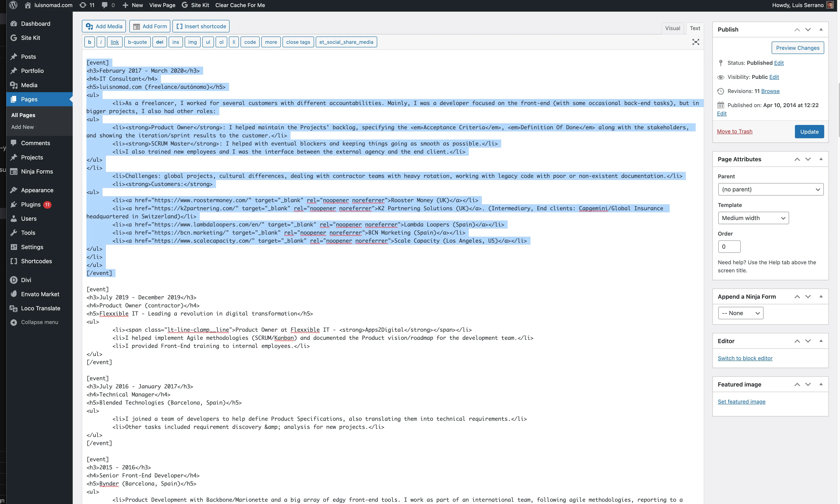
Task: Click the 'Preview Changes' button
Action: 797,47
